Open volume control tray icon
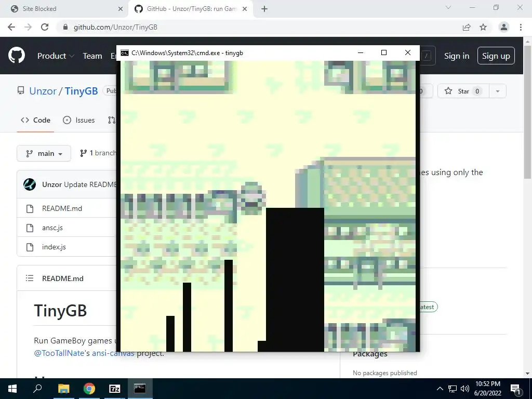 465,389
